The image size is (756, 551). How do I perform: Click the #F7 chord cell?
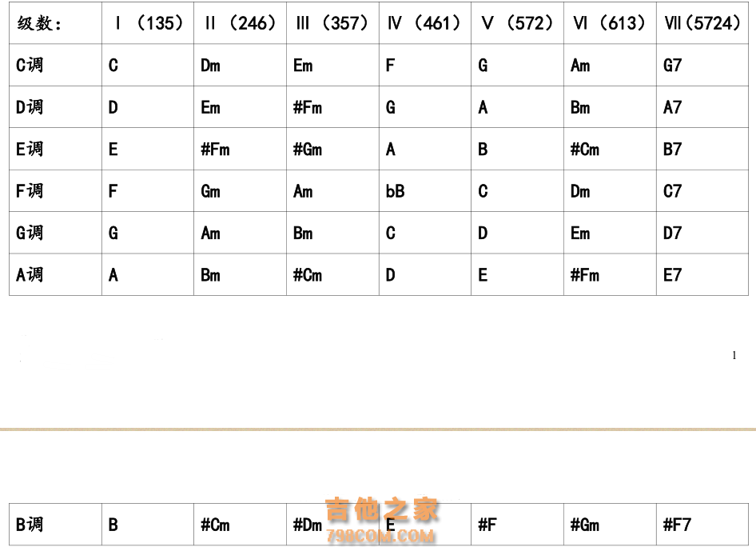pyautogui.click(x=702, y=525)
